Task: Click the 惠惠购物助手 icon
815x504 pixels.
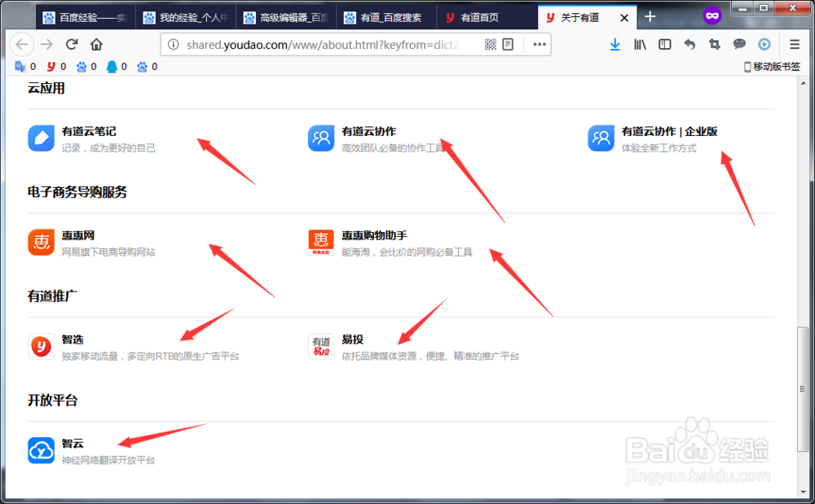Action: tap(321, 243)
